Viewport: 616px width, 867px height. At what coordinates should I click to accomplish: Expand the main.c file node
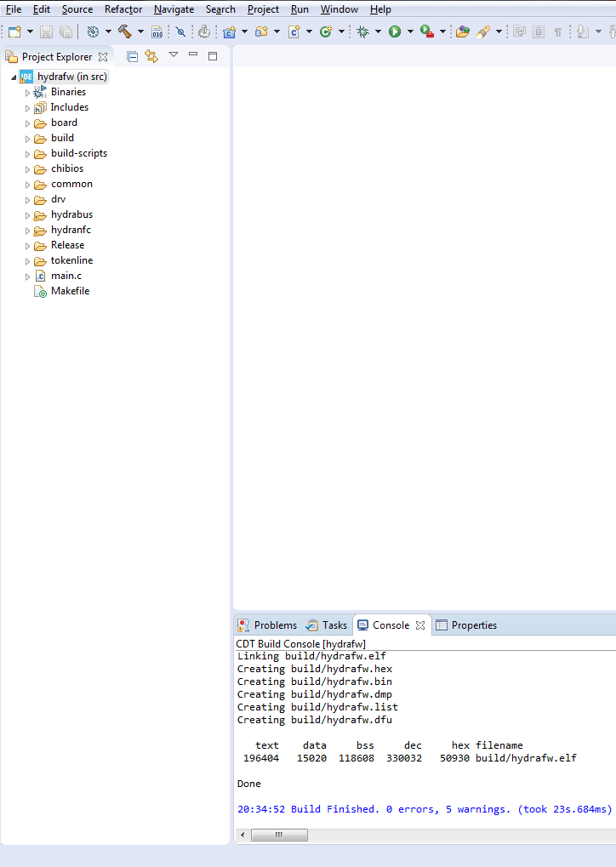pyautogui.click(x=27, y=277)
